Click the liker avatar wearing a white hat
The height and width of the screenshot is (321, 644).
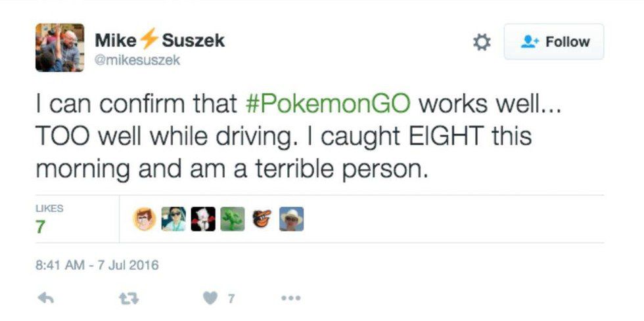point(292,219)
